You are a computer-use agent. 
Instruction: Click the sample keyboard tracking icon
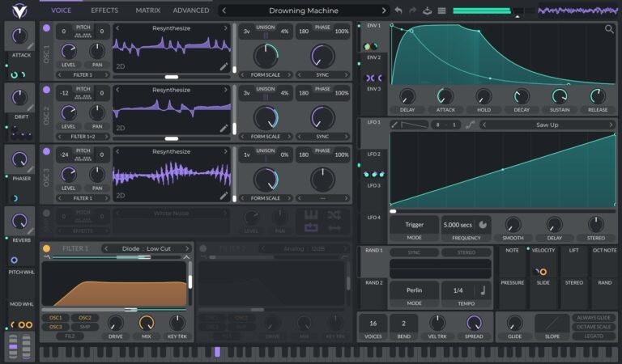[x=311, y=215]
